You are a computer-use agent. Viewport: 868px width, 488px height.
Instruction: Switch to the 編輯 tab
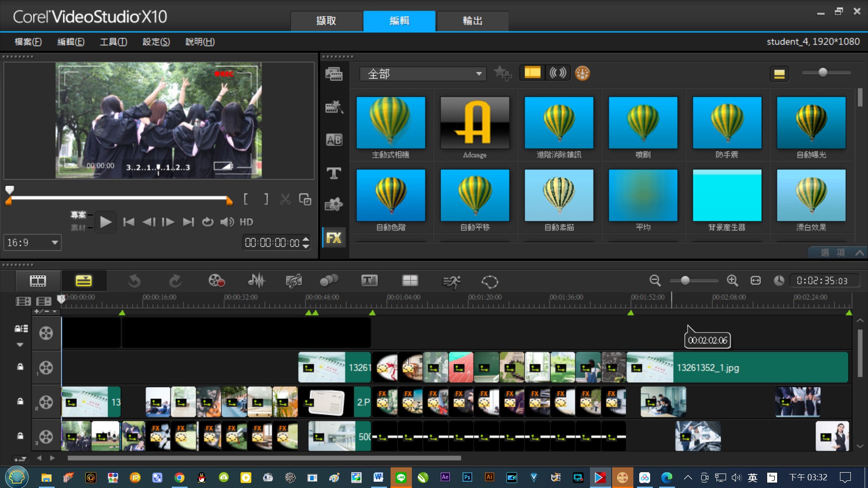(399, 21)
